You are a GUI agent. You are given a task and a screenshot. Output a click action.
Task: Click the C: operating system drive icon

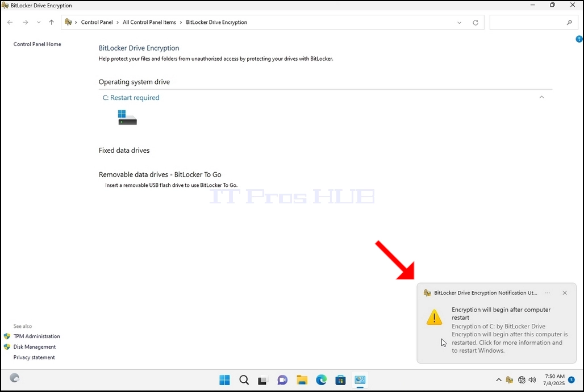click(127, 118)
